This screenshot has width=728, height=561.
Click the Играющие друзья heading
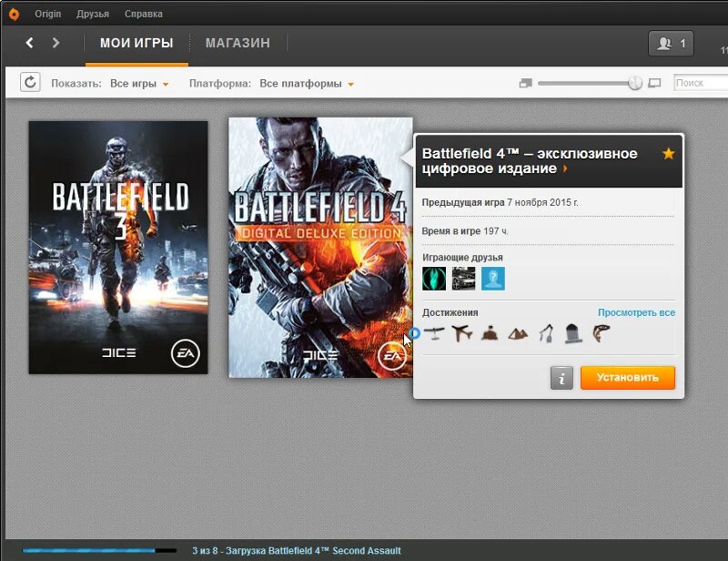pos(462,257)
